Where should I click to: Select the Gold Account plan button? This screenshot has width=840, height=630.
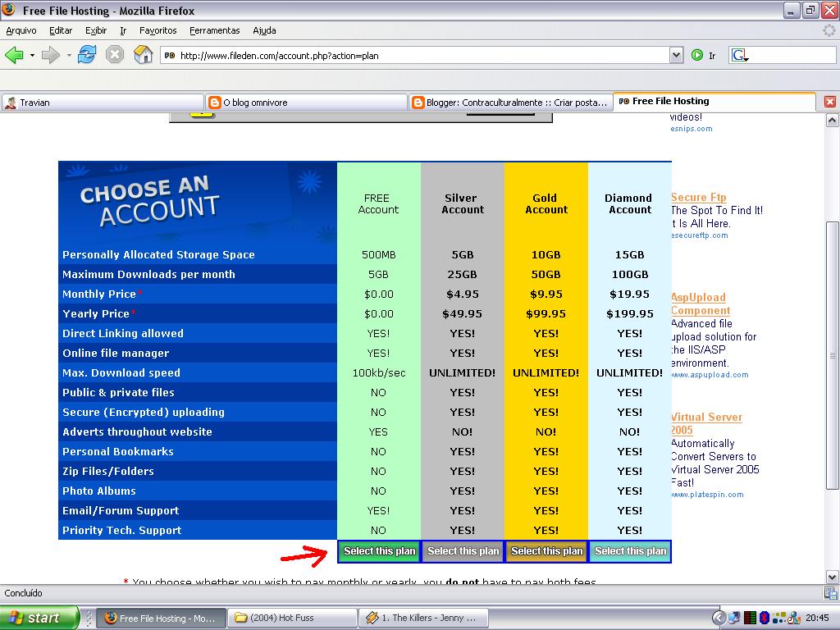tap(546, 551)
